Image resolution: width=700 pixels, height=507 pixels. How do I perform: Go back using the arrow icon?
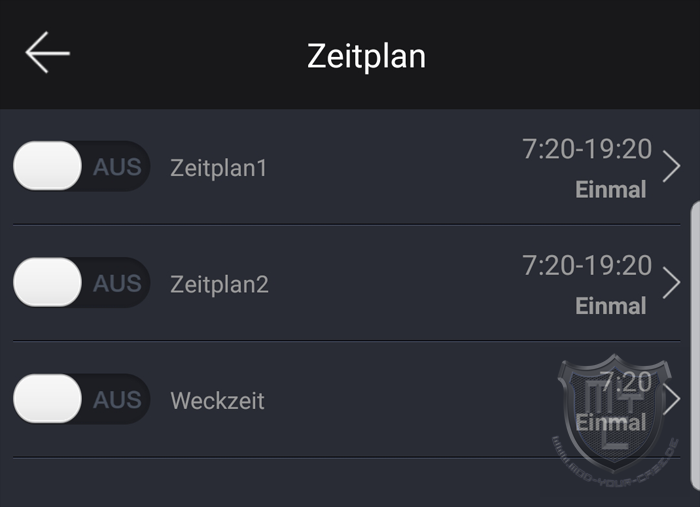pyautogui.click(x=47, y=53)
